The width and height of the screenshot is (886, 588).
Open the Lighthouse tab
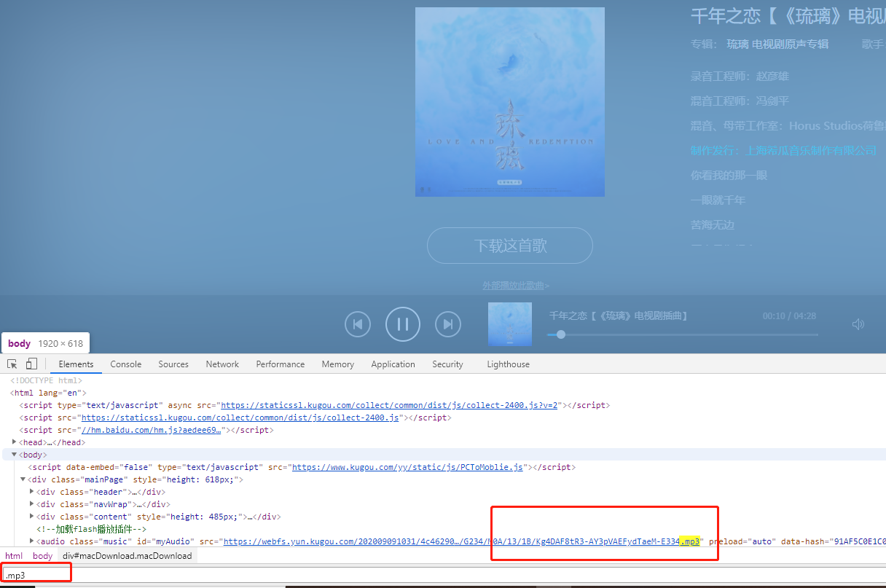point(509,364)
